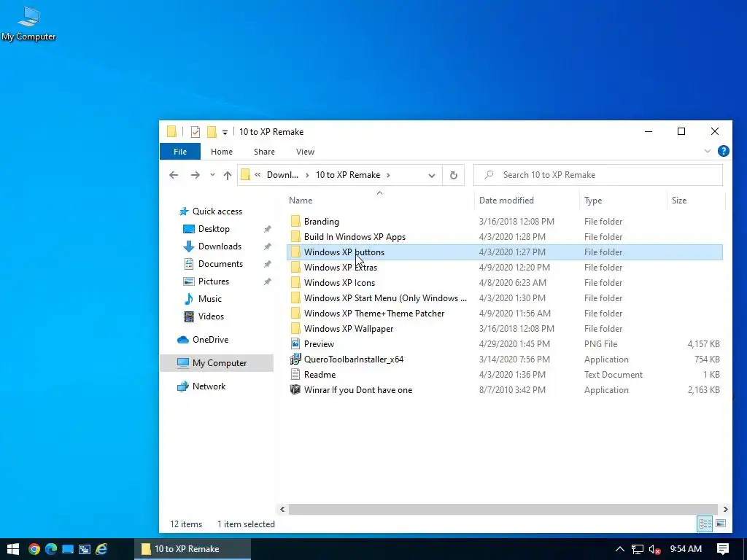747x560 pixels.
Task: Select Network in the navigation pane
Action: coord(209,386)
